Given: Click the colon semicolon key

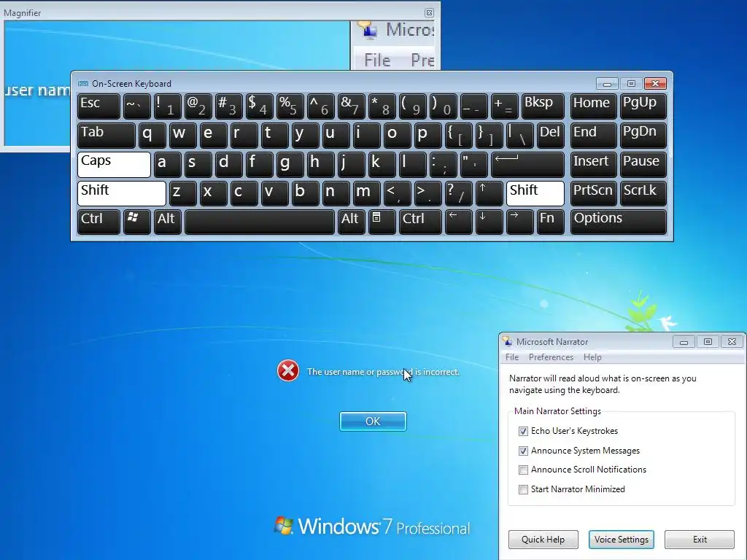Looking at the screenshot, I should 443,164.
